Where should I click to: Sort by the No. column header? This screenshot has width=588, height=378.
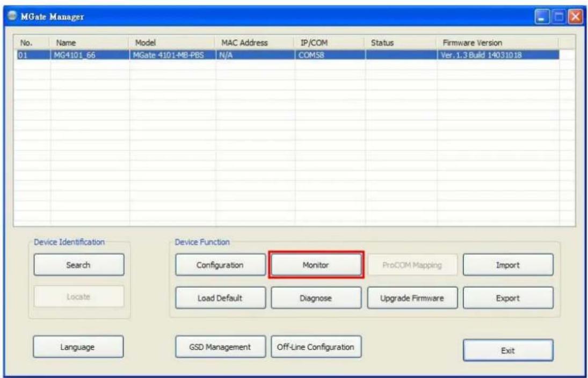click(32, 43)
